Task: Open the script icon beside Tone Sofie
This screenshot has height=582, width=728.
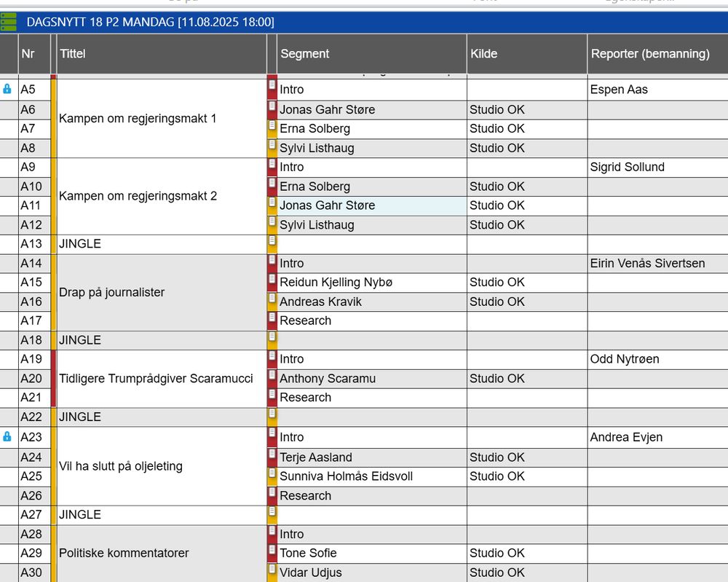Action: click(x=272, y=549)
